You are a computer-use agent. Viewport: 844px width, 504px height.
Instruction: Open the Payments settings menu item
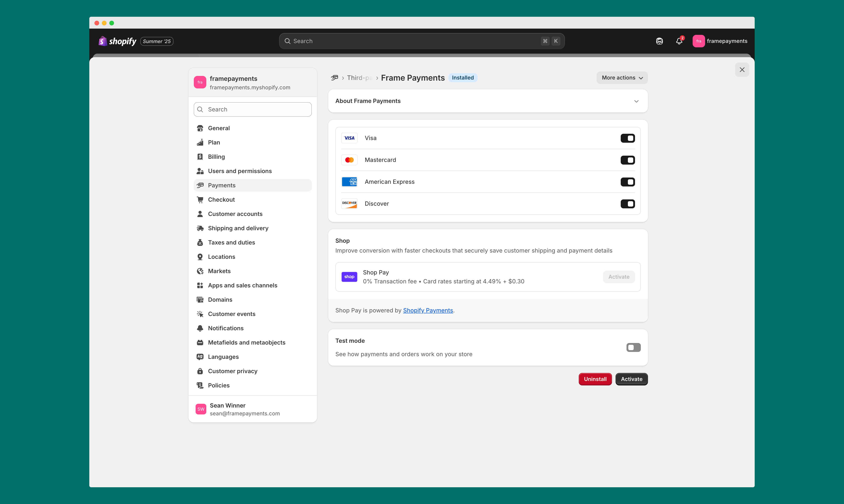(253, 185)
